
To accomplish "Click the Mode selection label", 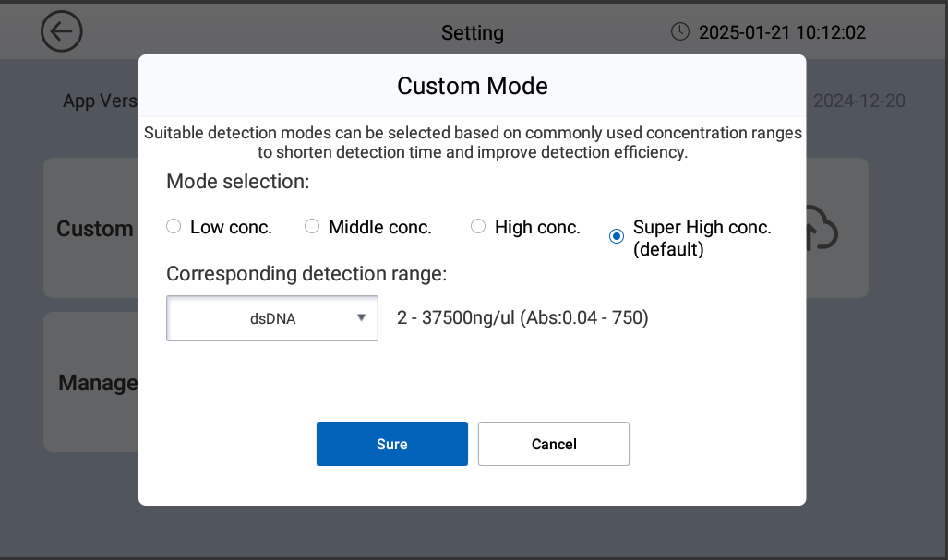I will [x=237, y=182].
